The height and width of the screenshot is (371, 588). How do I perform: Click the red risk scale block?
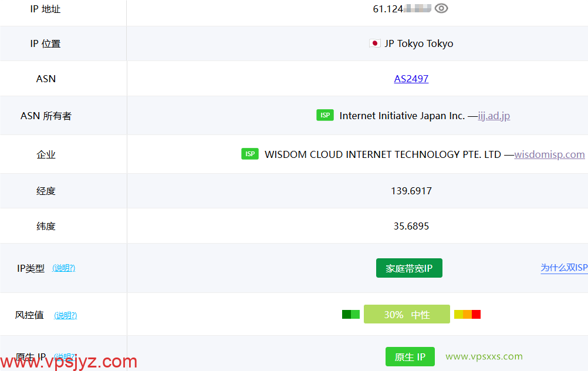(477, 315)
